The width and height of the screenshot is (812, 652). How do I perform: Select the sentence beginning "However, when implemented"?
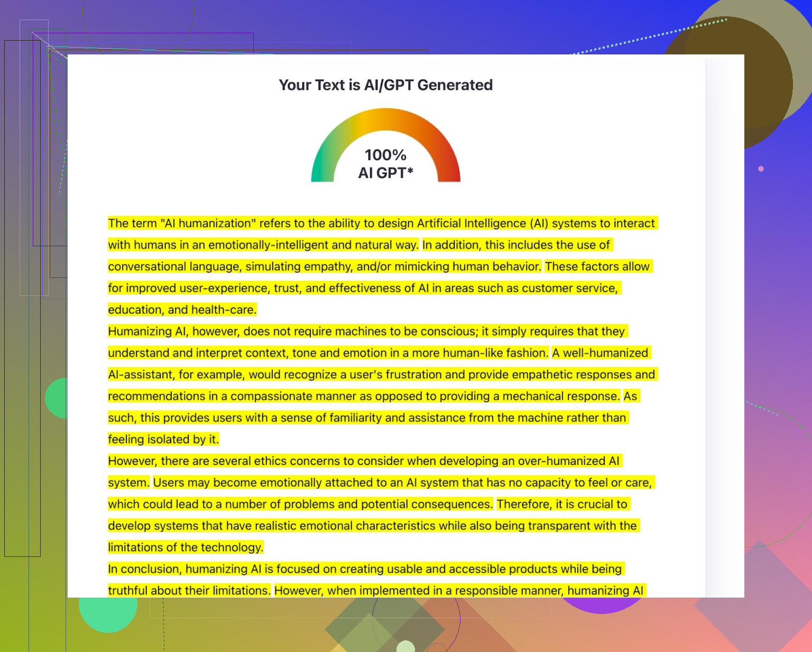click(458, 591)
